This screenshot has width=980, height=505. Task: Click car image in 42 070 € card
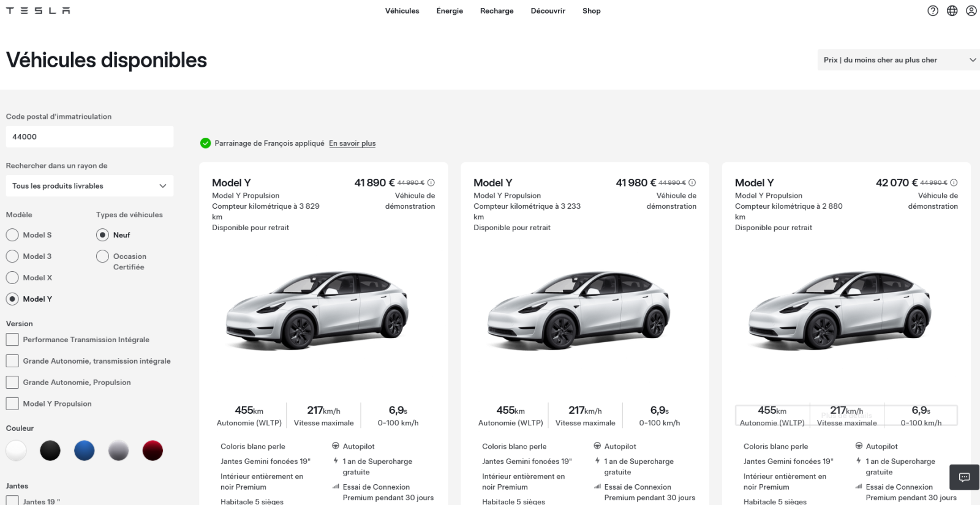click(840, 310)
